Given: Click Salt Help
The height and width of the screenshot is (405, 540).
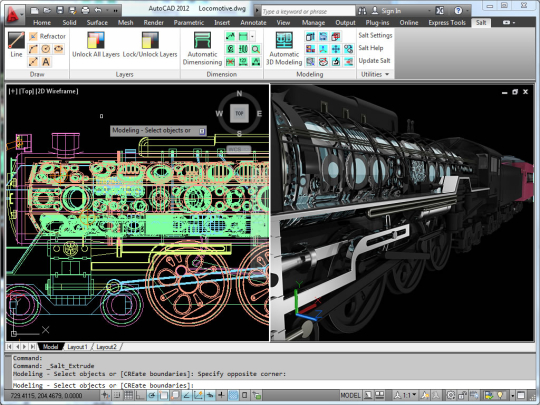Looking at the screenshot, I should pos(371,48).
